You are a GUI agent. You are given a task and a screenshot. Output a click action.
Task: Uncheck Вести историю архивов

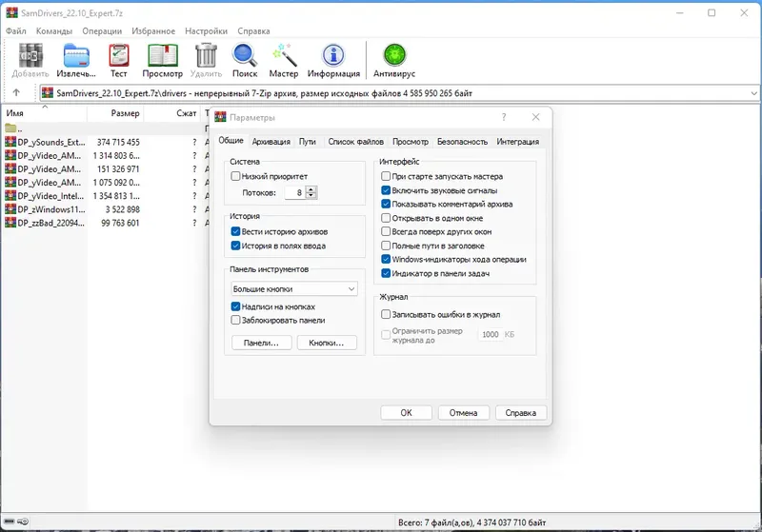[235, 231]
